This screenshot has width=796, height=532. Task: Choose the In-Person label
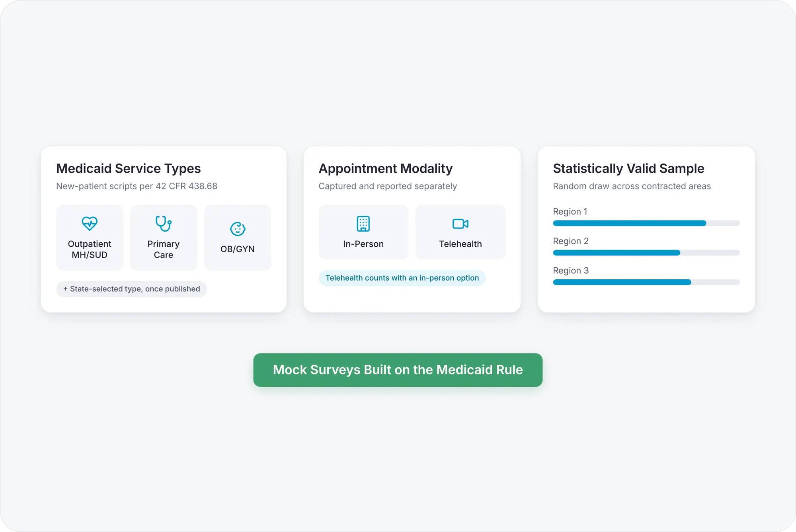(x=363, y=244)
